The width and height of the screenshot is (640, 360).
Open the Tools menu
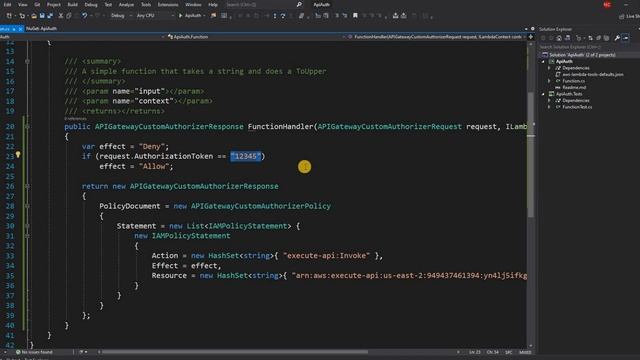tap(146, 4)
